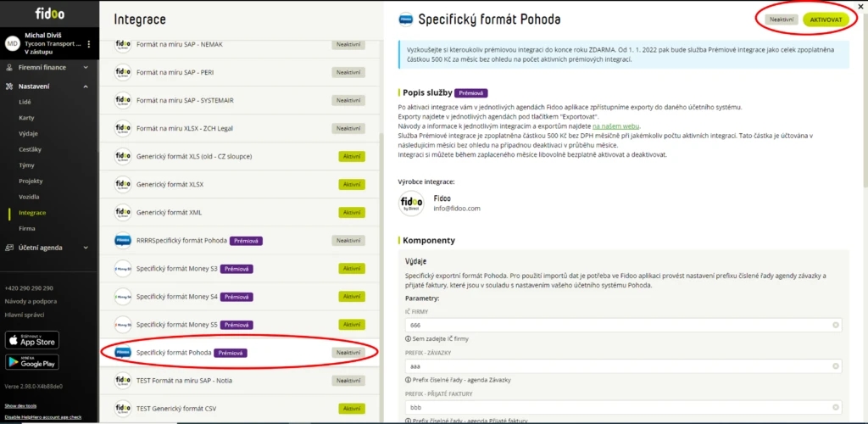Click Prémiová tag on Specifický formát Money S3
Viewport: 868px width, 424px height.
point(237,269)
